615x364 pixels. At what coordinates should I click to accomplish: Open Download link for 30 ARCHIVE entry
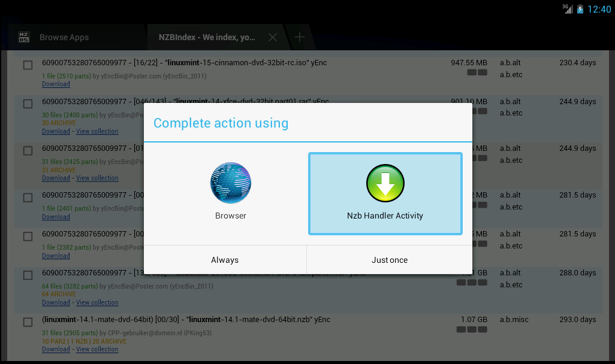click(x=56, y=131)
